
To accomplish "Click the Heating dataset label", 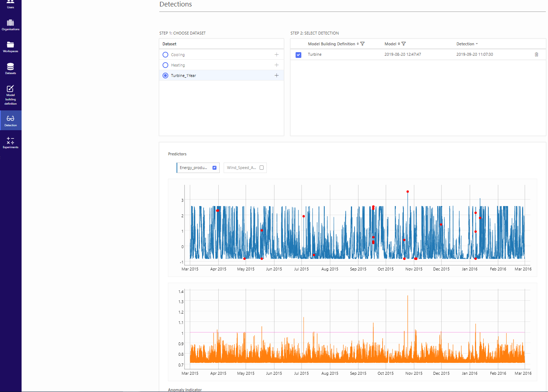I will coord(178,65).
